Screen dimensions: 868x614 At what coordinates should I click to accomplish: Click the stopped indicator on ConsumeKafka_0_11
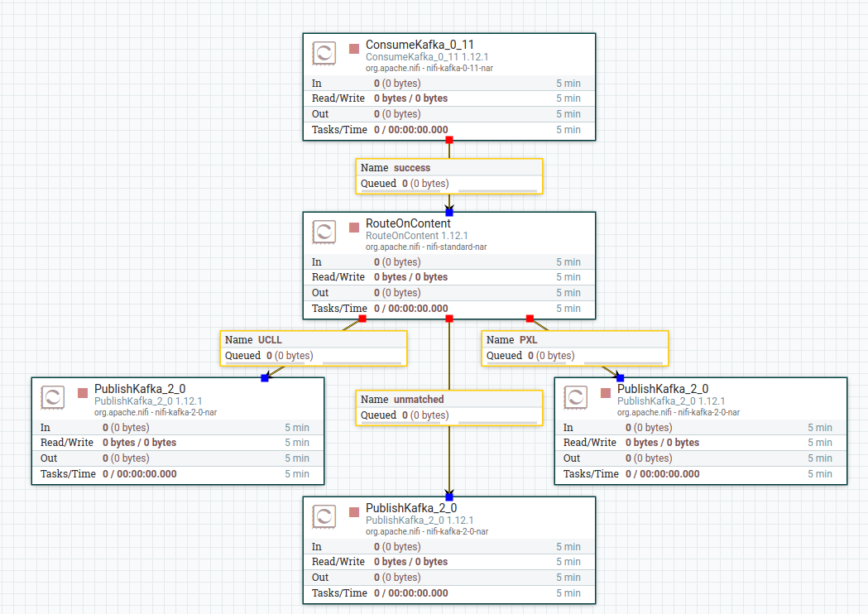coord(353,46)
